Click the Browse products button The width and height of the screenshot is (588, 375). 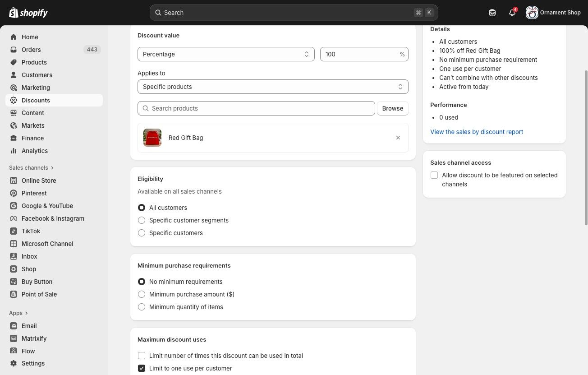click(x=392, y=108)
